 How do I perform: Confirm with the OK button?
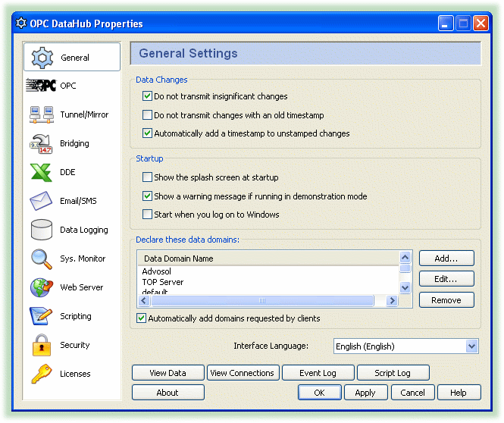point(320,393)
